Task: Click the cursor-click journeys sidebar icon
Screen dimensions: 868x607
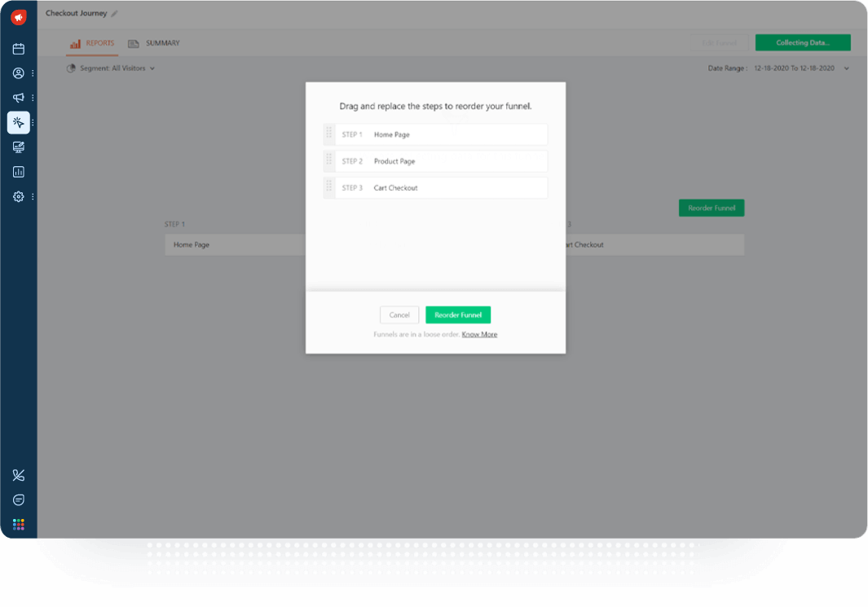Action: click(18, 122)
